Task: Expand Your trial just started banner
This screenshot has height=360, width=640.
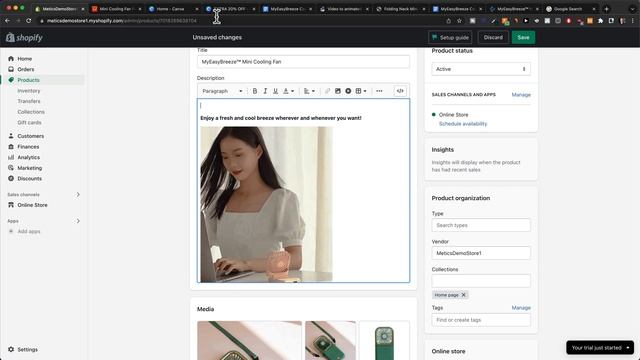Action: [x=600, y=348]
